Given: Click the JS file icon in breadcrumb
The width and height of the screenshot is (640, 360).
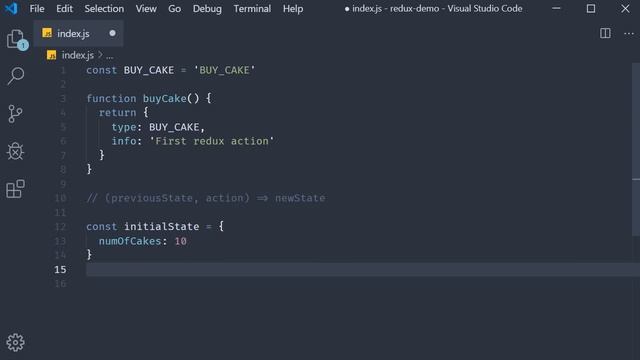Looking at the screenshot, I should pos(51,55).
